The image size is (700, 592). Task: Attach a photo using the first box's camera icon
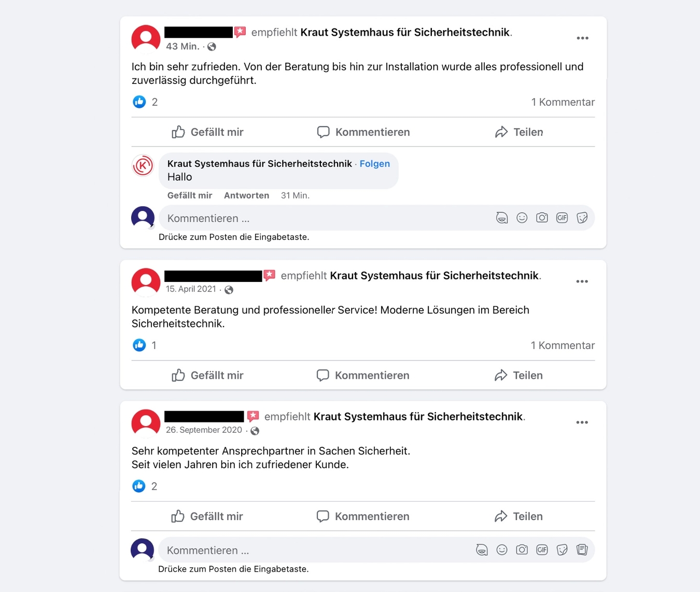pyautogui.click(x=542, y=218)
